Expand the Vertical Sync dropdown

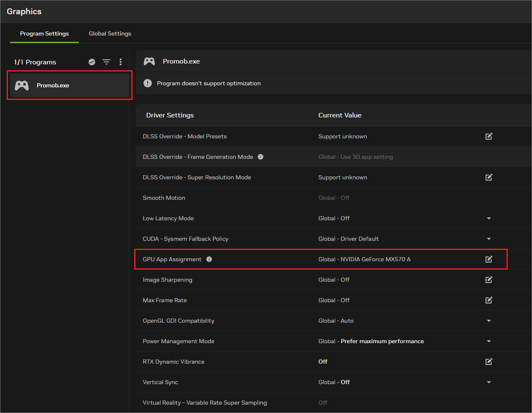click(x=489, y=382)
